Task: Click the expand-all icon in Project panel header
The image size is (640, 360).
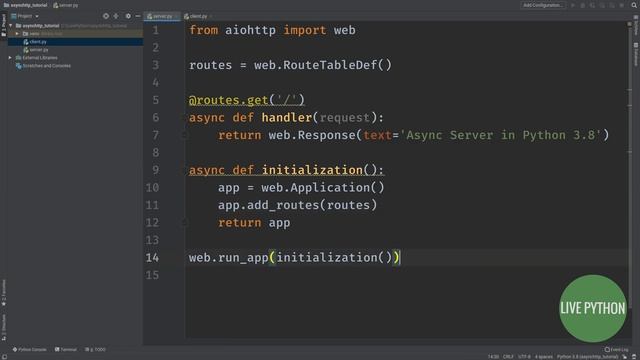Action: click(116, 16)
